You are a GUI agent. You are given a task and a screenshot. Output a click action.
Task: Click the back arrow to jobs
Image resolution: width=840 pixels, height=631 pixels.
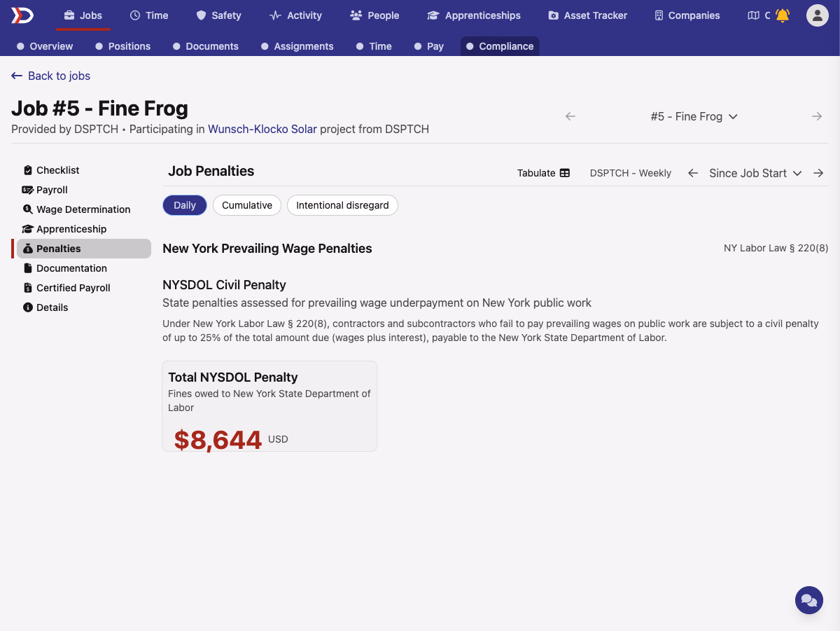click(x=17, y=76)
